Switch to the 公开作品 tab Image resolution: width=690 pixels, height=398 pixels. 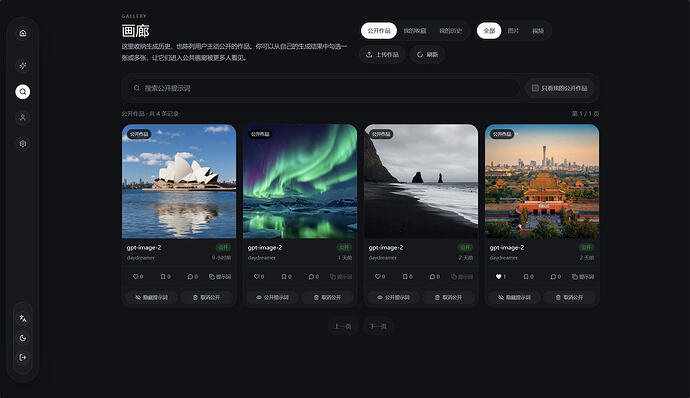379,31
